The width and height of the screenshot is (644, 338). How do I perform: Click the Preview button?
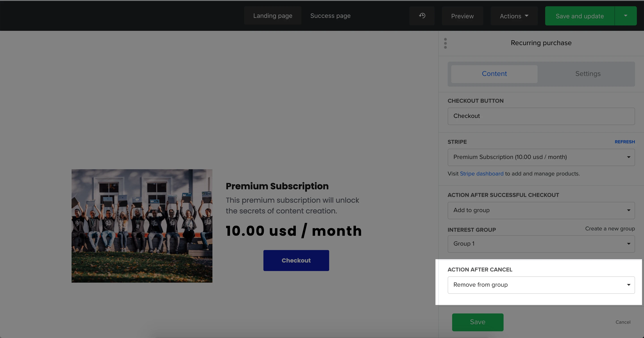pyautogui.click(x=462, y=16)
